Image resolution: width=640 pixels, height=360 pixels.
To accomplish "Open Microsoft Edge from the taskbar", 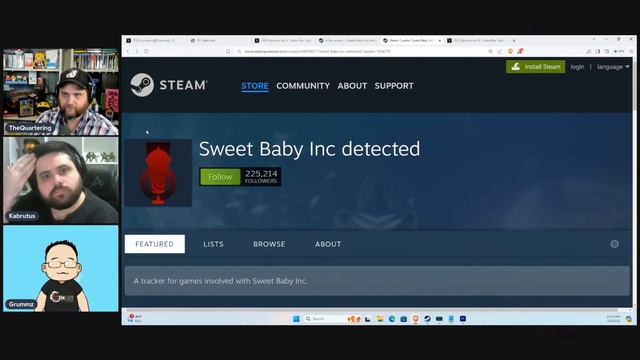I will (392, 319).
